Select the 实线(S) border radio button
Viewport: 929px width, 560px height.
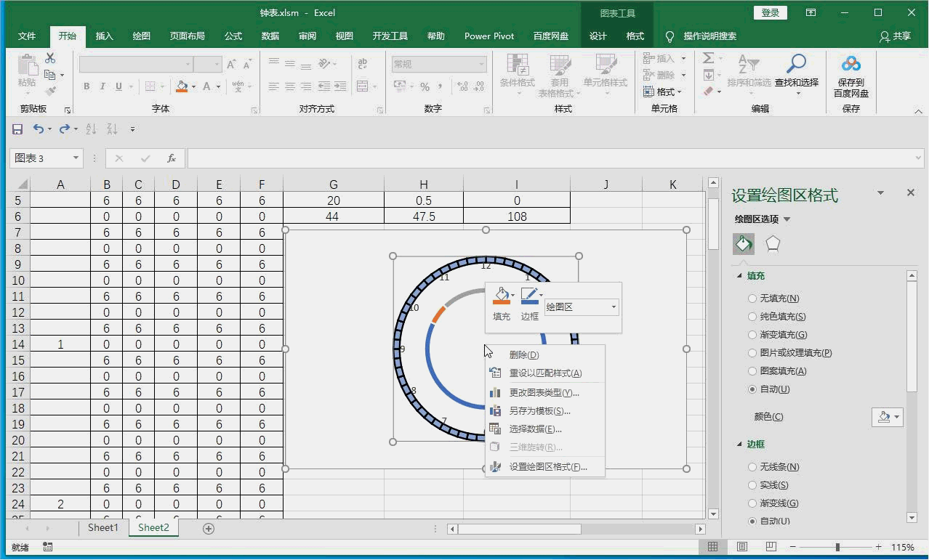tap(752, 485)
